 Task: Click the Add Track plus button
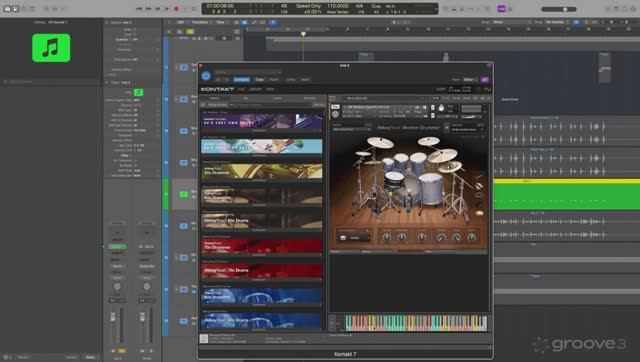coord(169,31)
